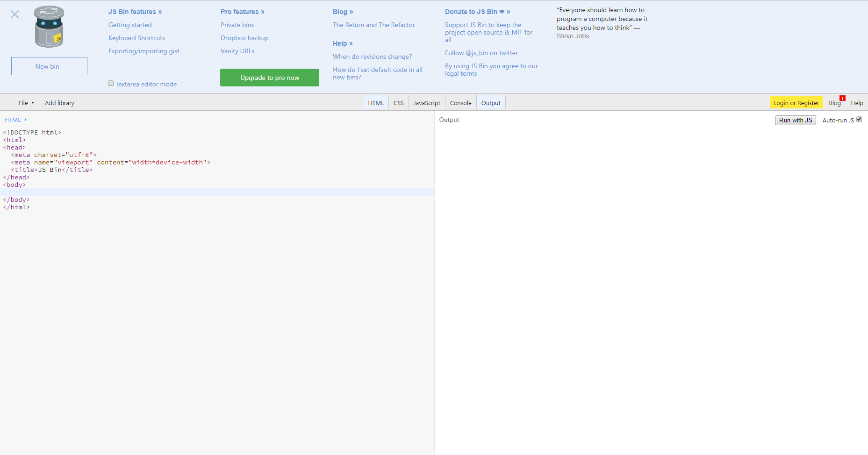Open the Blog link in toolbar
868x455 pixels.
click(835, 103)
